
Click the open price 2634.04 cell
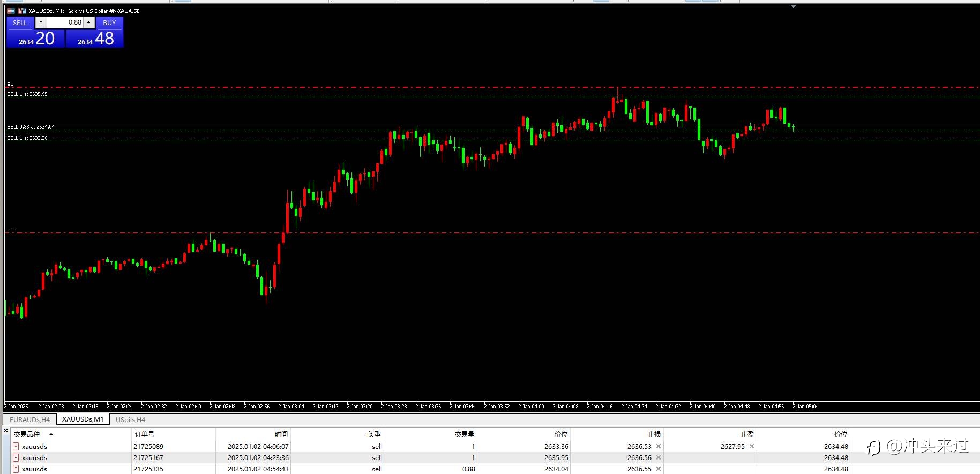tap(556, 469)
